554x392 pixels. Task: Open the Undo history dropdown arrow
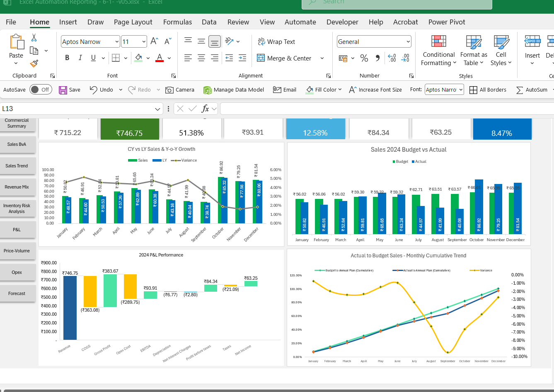tap(121, 90)
